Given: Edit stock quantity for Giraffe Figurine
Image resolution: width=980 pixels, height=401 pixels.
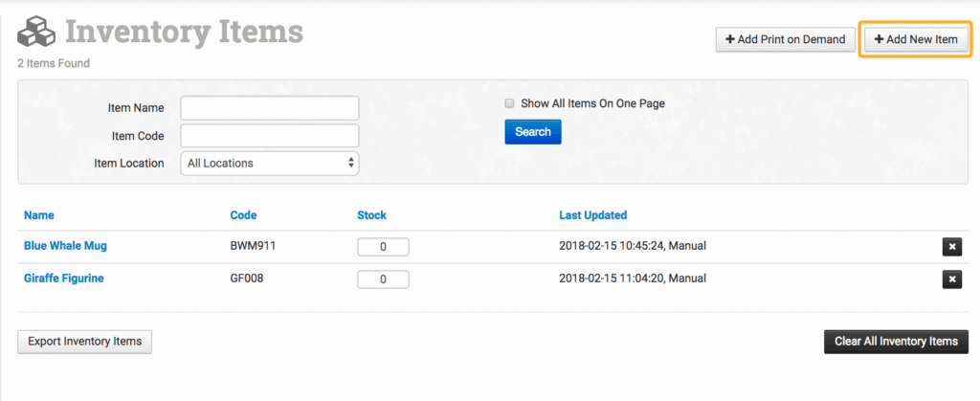Looking at the screenshot, I should (383, 279).
